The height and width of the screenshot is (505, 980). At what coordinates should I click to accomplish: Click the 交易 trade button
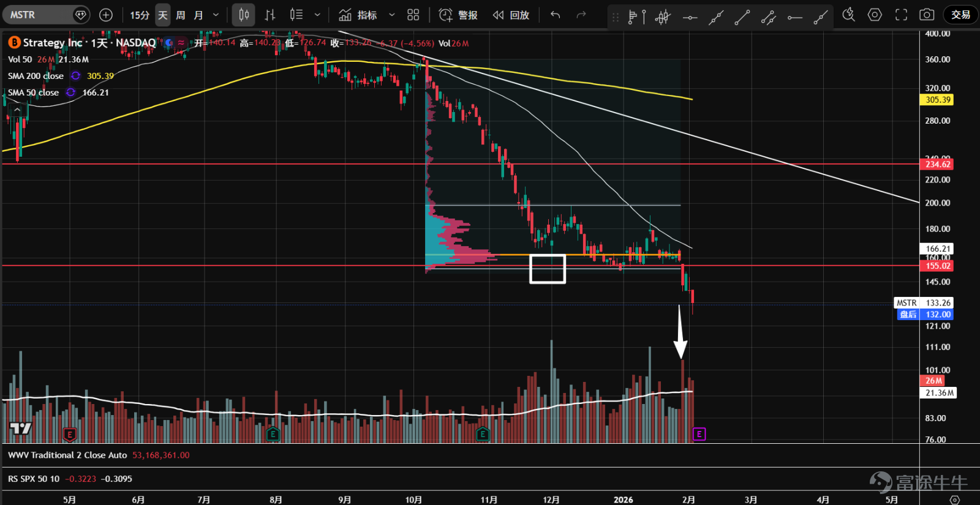960,15
